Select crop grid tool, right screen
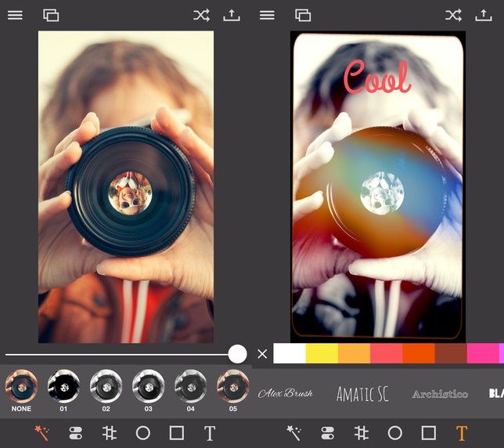This screenshot has height=448, width=504. (362, 433)
